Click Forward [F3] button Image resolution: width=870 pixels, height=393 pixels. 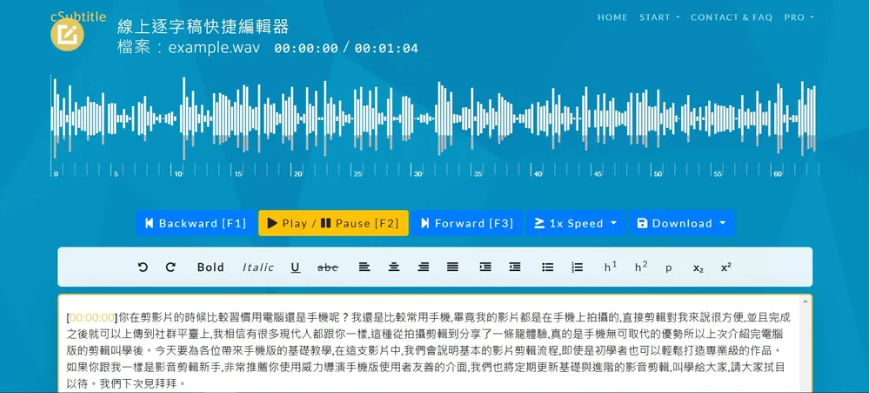467,223
